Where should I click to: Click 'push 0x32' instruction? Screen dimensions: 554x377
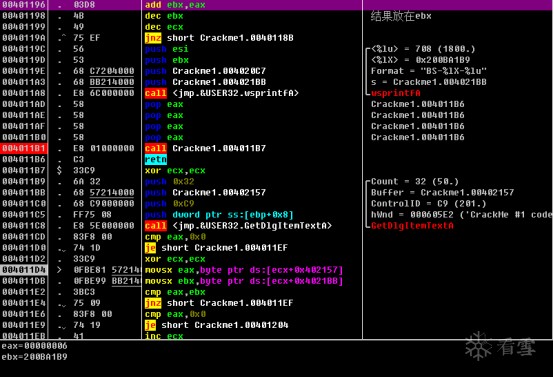click(x=169, y=182)
